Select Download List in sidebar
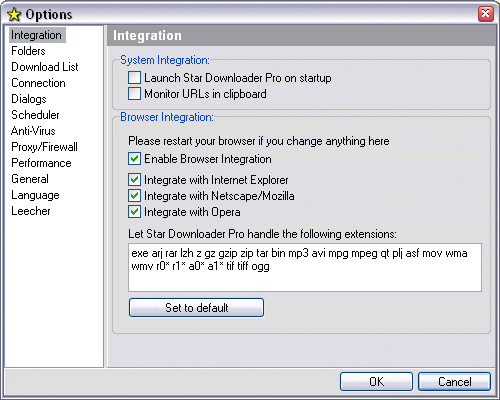This screenshot has width=500, height=400. coord(45,67)
